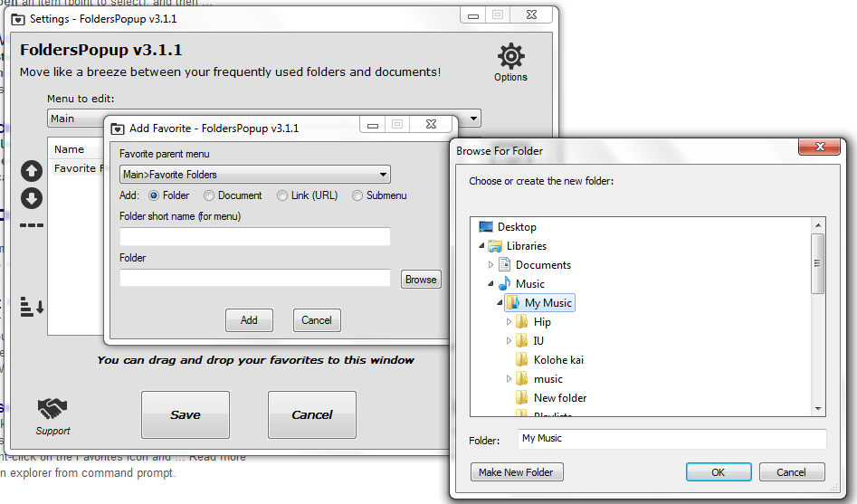Screen dimensions: 857x504
Task: Click the My Music folder icon
Action: point(513,303)
